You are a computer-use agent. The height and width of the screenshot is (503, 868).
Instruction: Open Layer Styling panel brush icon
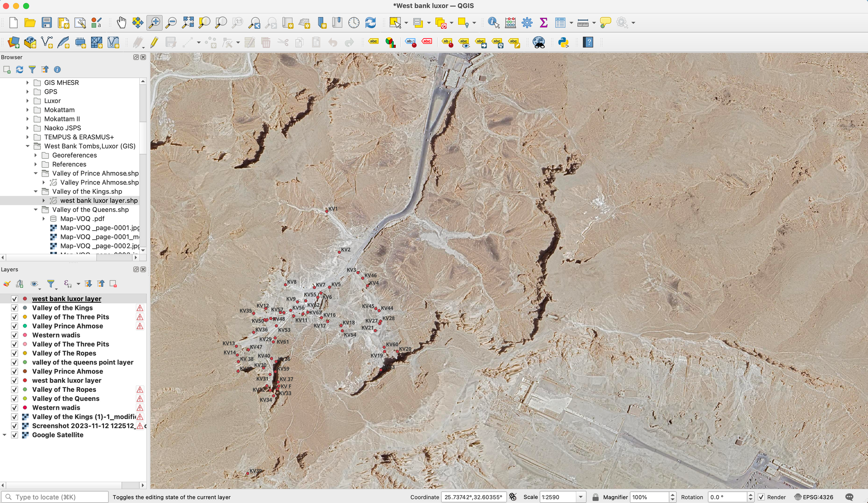pos(7,284)
